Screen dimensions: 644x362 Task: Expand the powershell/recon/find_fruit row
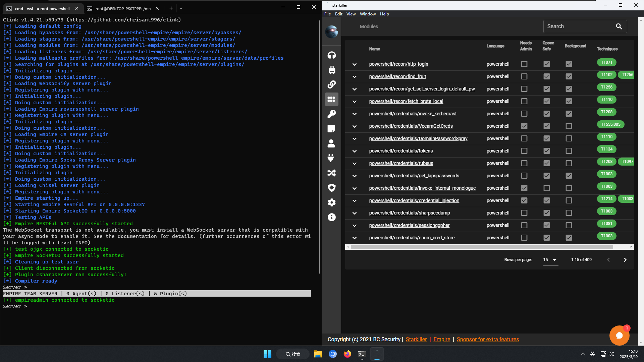tap(355, 77)
